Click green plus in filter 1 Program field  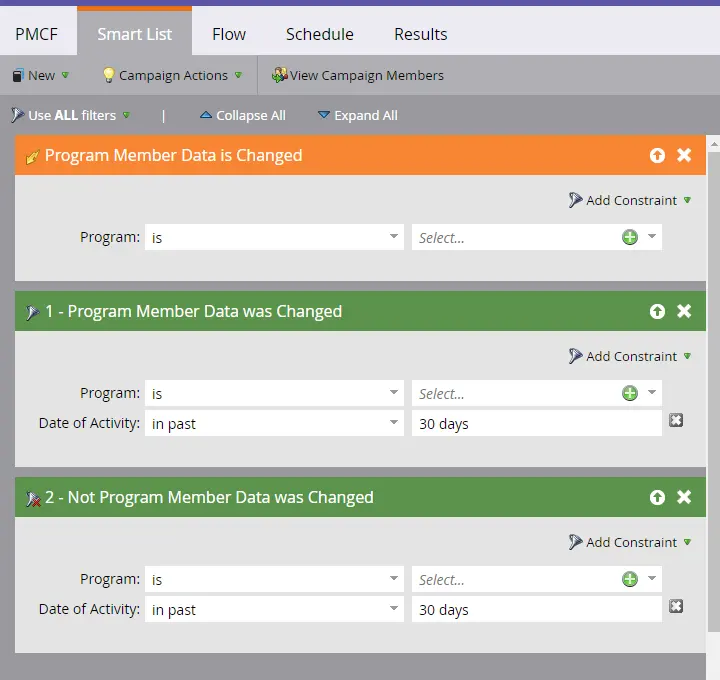(630, 393)
